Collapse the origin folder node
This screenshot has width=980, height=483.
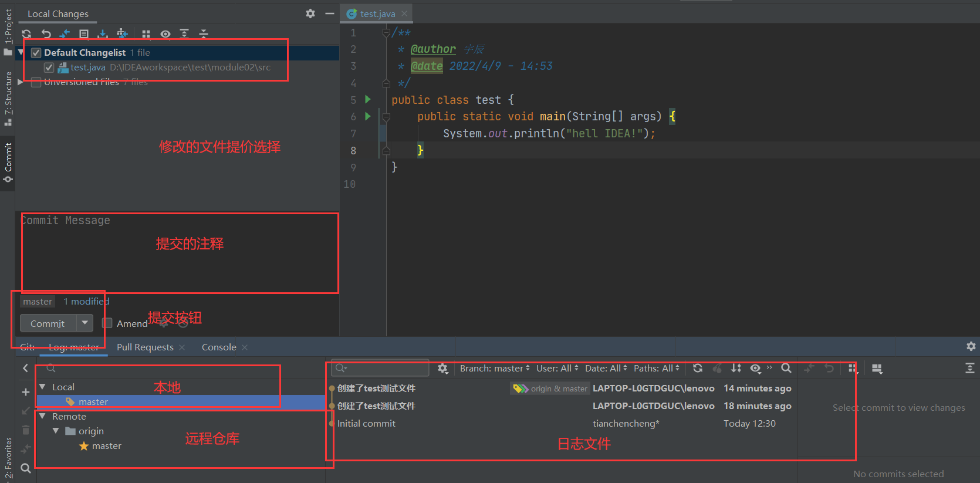(56, 431)
